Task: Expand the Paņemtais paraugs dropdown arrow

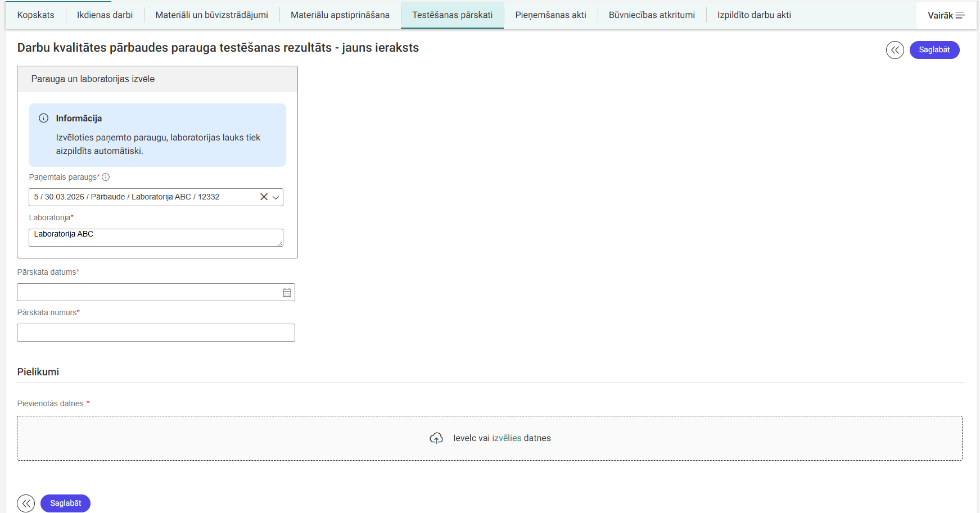Action: coord(276,197)
